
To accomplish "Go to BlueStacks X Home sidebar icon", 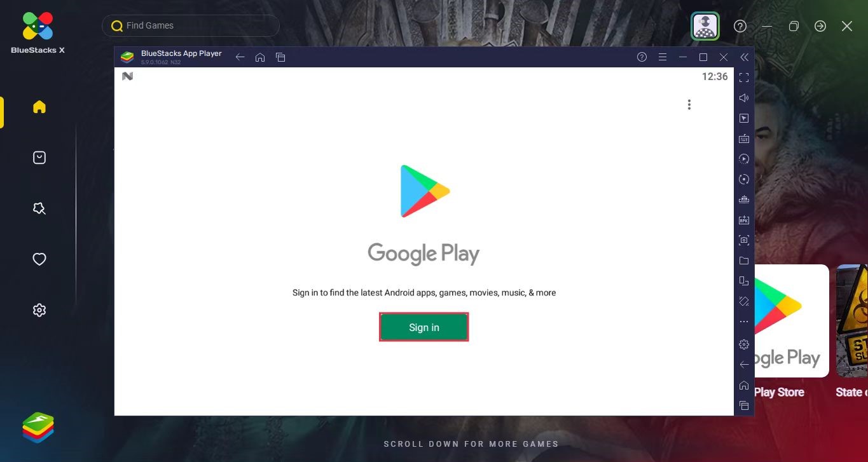I will pyautogui.click(x=39, y=107).
